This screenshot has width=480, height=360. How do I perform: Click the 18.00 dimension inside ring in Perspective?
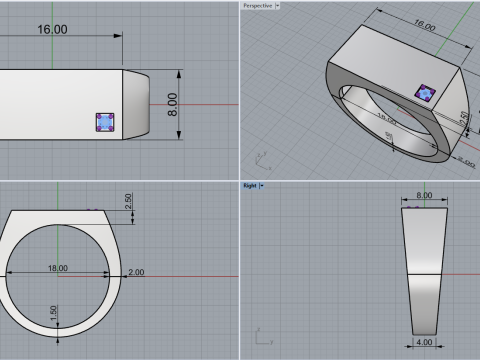click(x=387, y=119)
